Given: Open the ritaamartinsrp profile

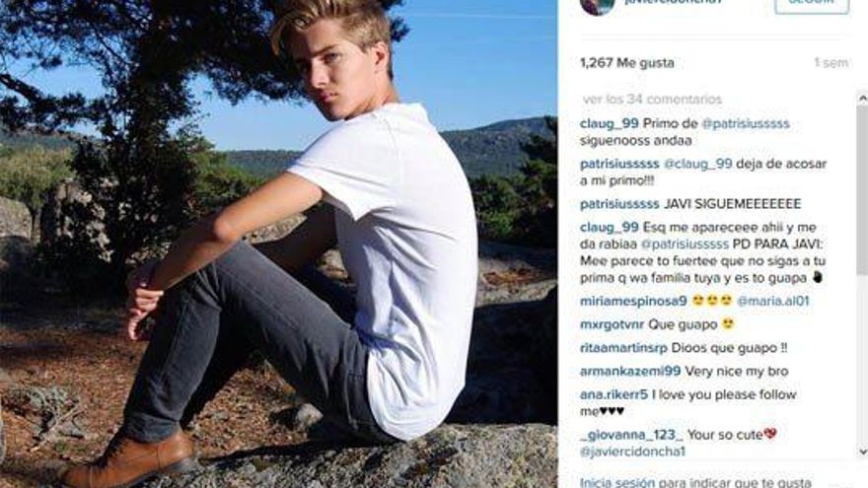Looking at the screenshot, I should (x=623, y=349).
